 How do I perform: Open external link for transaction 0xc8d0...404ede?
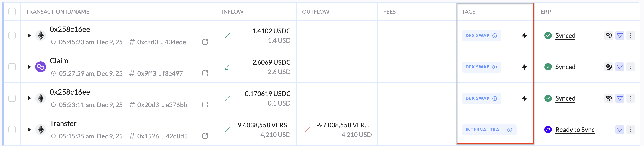(x=205, y=42)
